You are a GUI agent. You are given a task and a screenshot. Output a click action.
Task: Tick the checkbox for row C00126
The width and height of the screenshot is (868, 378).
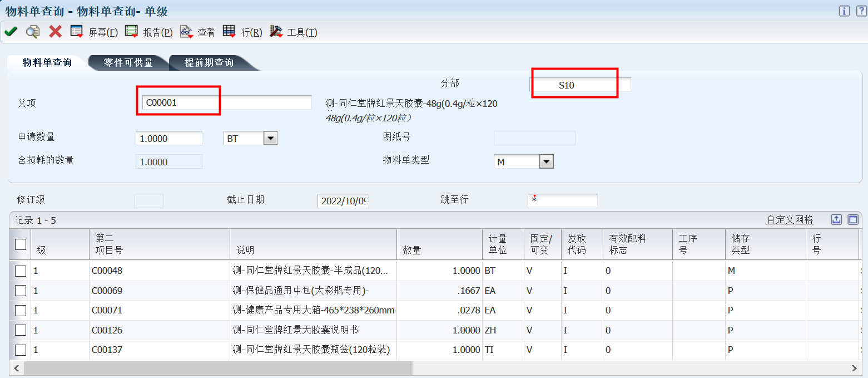click(21, 330)
